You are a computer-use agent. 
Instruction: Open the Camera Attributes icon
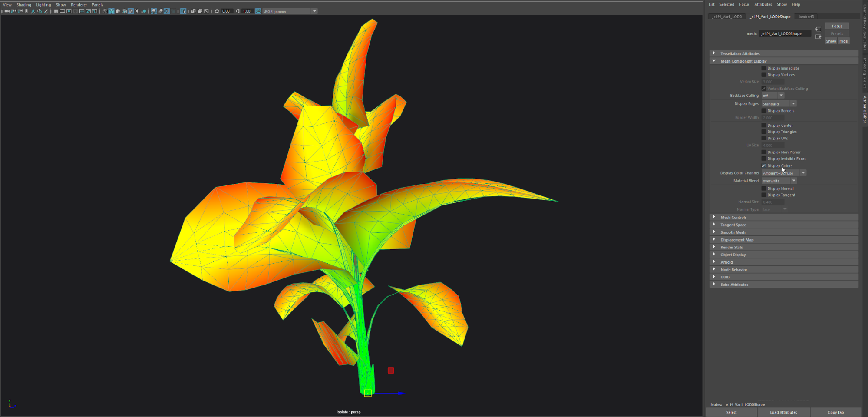point(20,11)
